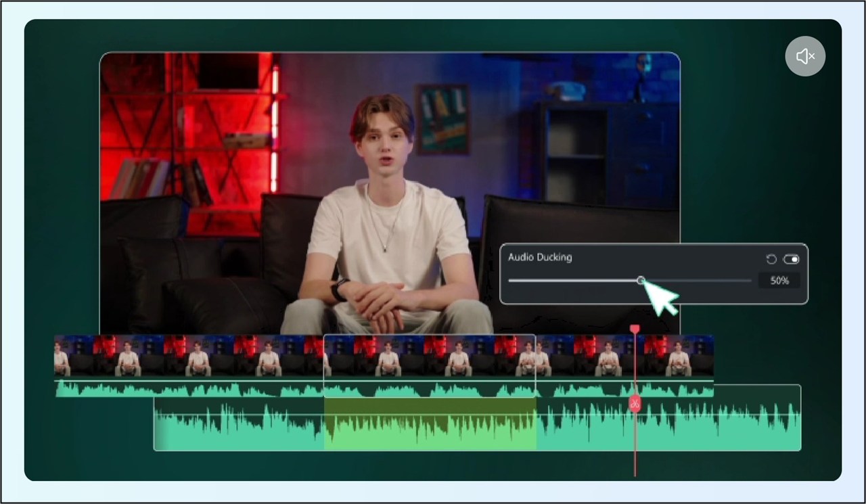Turn off the Audio Ducking switch
The height and width of the screenshot is (504, 866).
pos(791,259)
